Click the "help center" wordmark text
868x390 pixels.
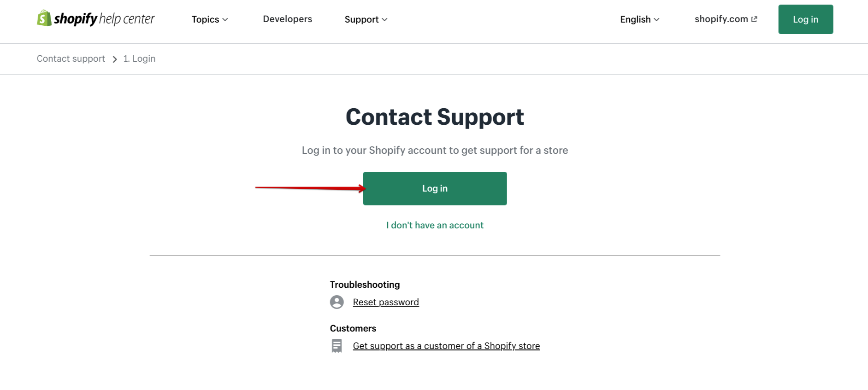click(127, 19)
